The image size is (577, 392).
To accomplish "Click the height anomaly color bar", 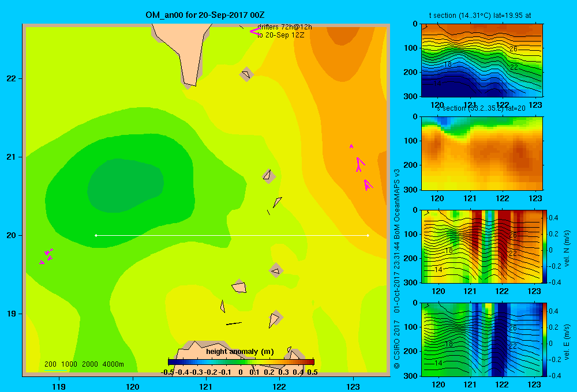I will [241, 362].
